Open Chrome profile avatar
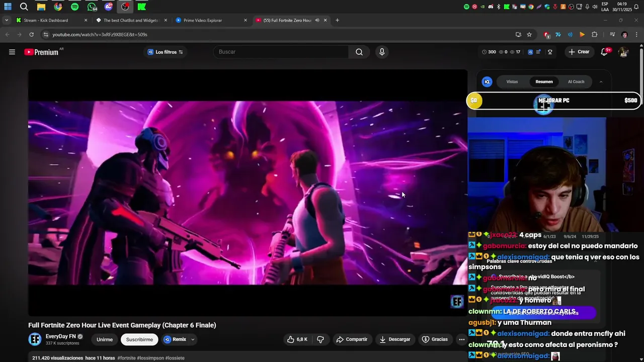 tap(624, 35)
